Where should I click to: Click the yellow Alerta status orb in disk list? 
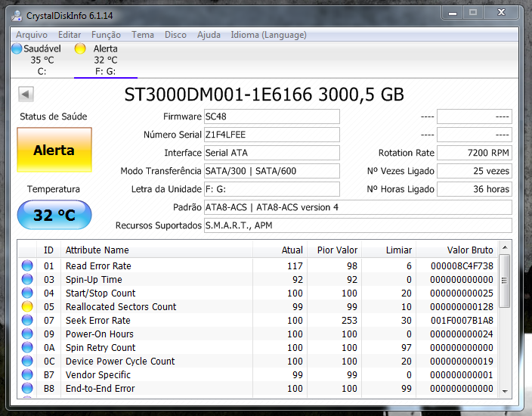(80, 48)
